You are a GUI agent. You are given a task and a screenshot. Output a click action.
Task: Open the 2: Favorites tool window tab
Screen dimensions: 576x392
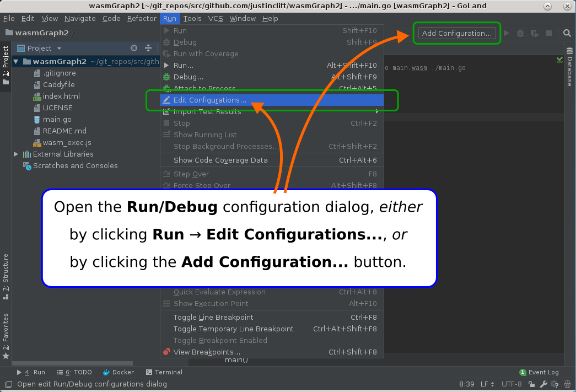[x=6, y=336]
